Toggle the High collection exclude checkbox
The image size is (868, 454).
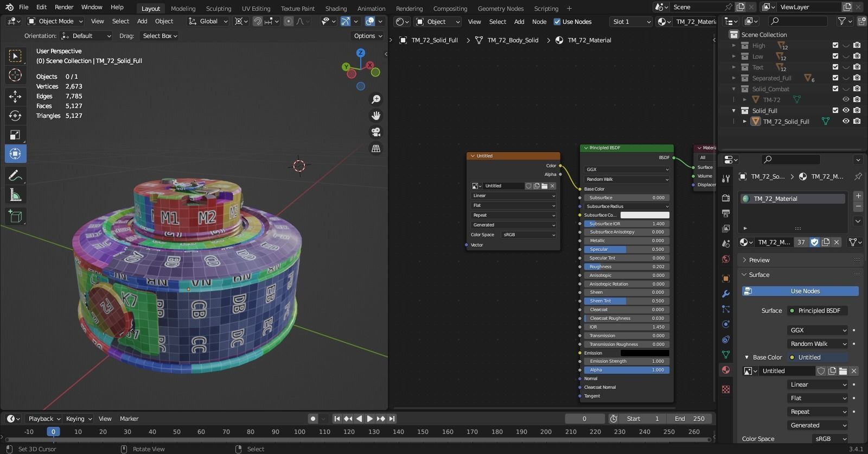[x=835, y=46]
